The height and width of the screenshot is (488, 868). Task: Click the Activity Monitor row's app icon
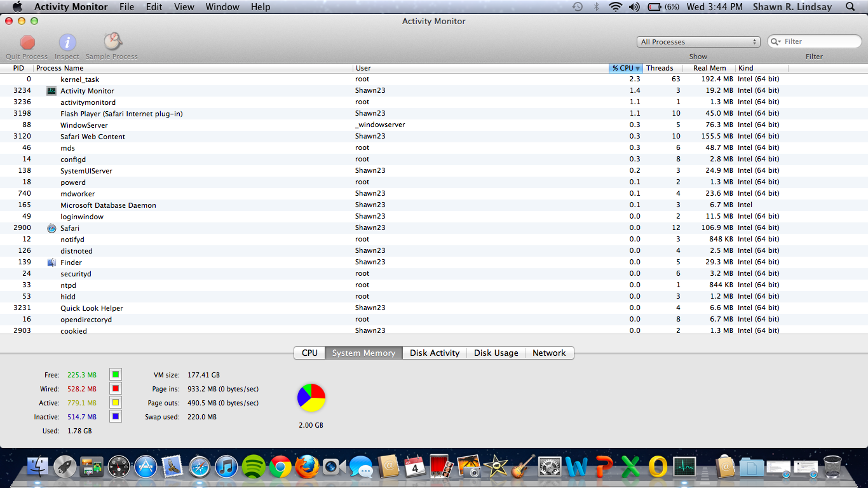(51, 91)
